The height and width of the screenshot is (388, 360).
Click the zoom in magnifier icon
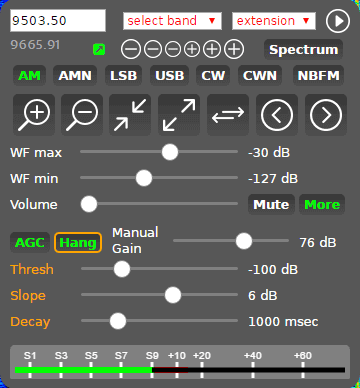click(x=34, y=115)
